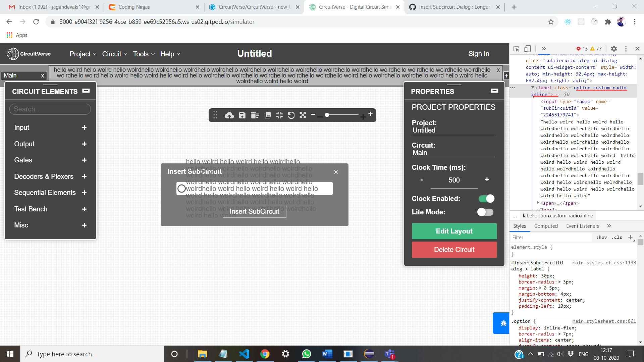Open the Tools menu
Viewport: 644px width, 362px height.
(141, 54)
